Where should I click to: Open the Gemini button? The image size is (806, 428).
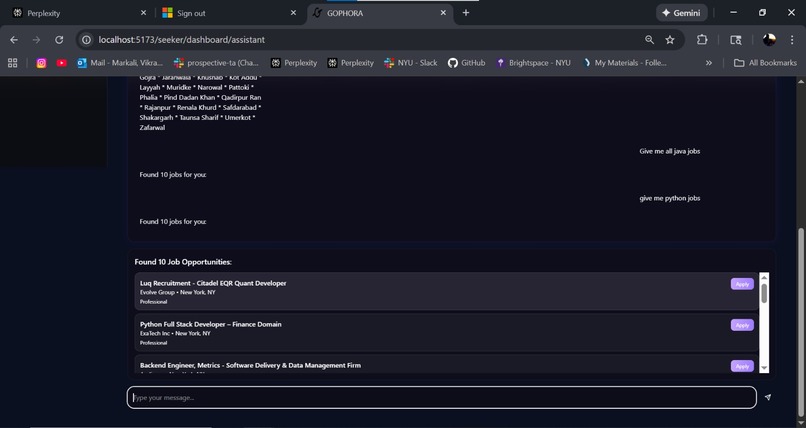point(681,13)
